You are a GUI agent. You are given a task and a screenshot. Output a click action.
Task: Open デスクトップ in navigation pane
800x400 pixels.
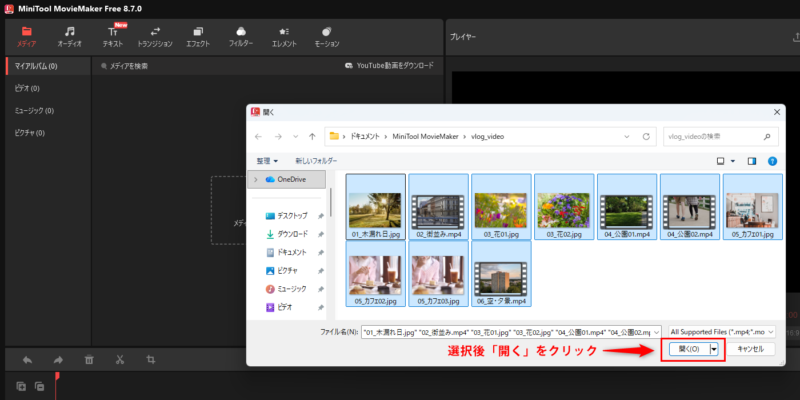(292, 216)
